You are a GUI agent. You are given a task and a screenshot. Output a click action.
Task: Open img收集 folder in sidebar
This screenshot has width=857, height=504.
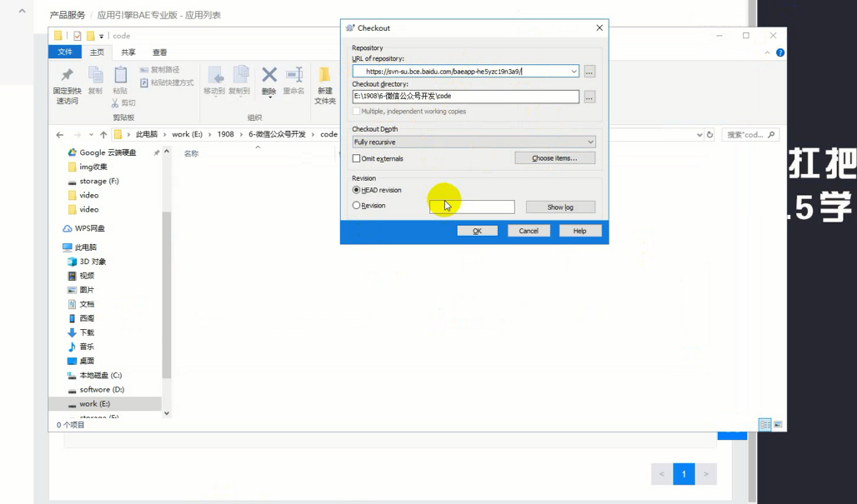(x=88, y=167)
